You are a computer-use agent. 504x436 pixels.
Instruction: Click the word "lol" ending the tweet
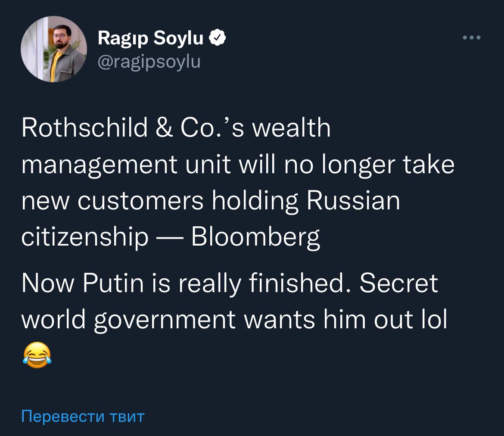tap(435, 319)
